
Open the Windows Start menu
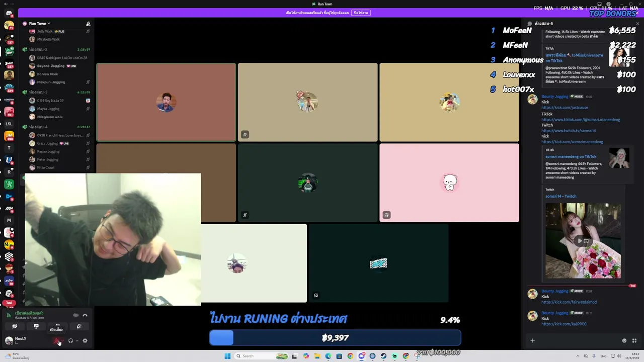(227, 356)
